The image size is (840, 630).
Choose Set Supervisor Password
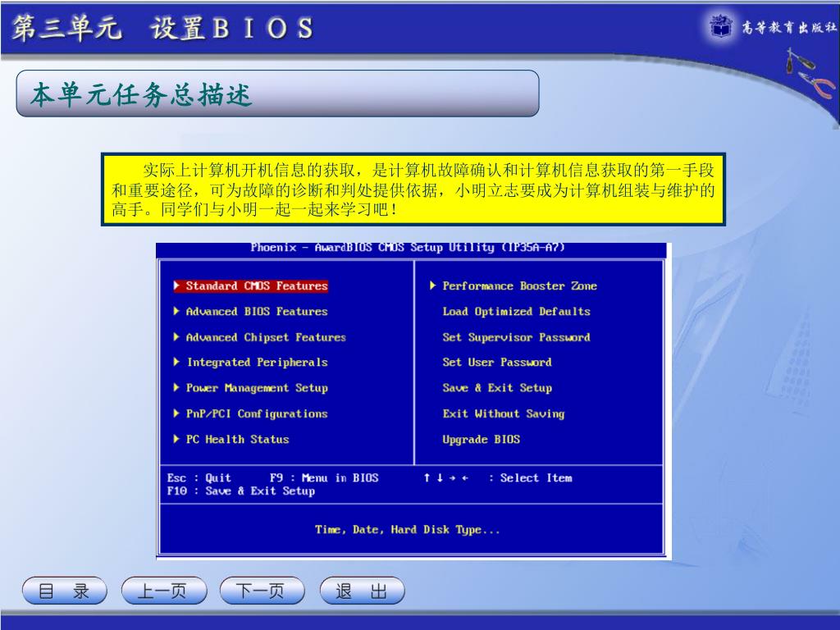click(517, 337)
